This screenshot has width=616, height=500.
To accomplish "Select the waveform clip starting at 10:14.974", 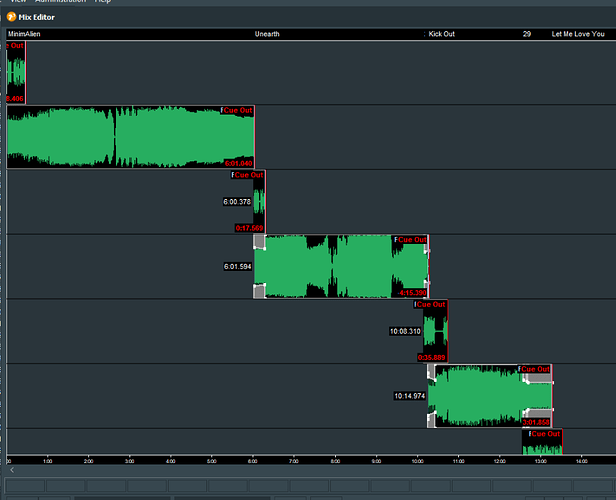I will tap(490, 396).
